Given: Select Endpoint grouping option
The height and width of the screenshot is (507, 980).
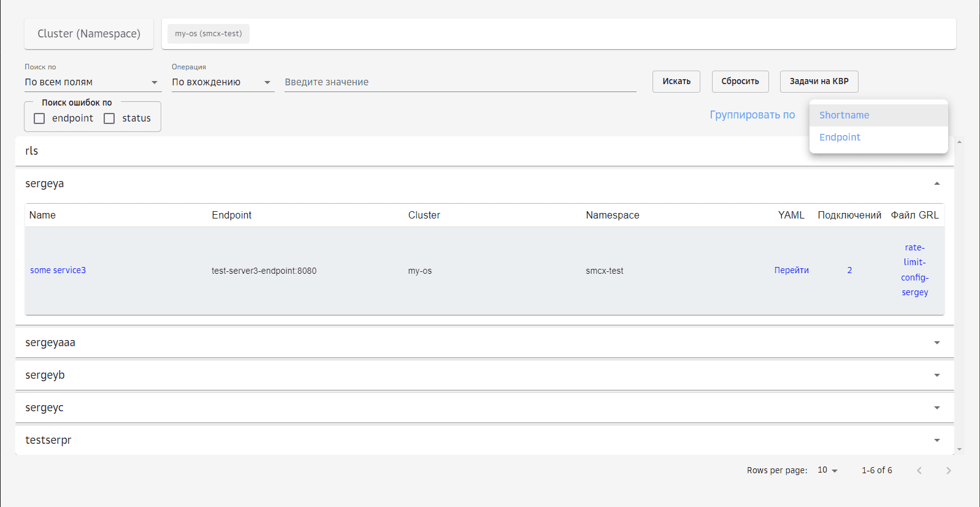Looking at the screenshot, I should [x=840, y=137].
